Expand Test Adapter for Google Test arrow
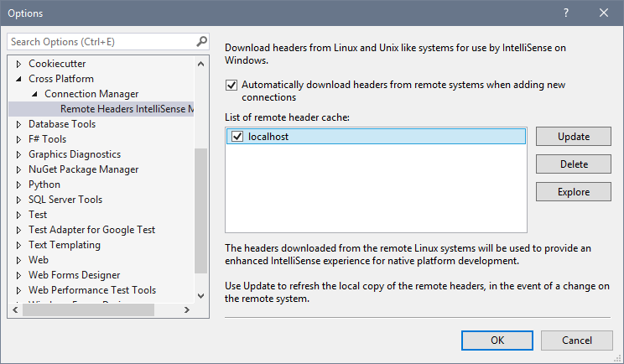Image resolution: width=624 pixels, height=364 pixels. coord(18,230)
